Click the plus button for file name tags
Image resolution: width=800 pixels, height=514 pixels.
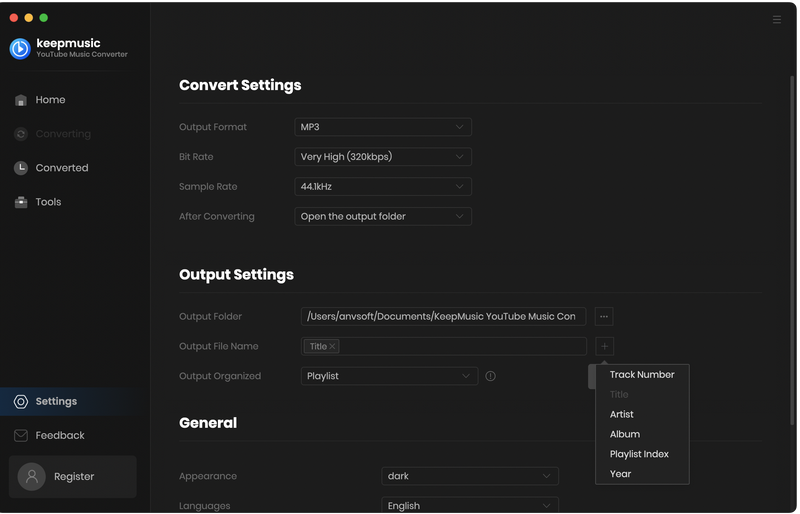pyautogui.click(x=604, y=347)
